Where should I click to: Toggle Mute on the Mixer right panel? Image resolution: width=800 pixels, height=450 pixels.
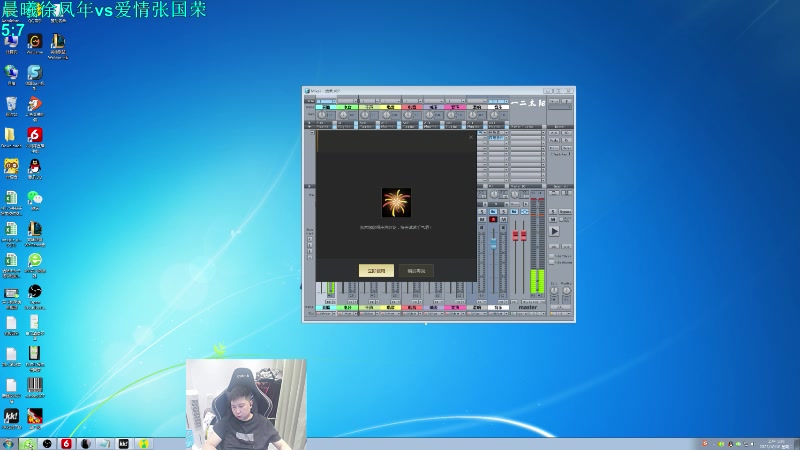pos(553,219)
